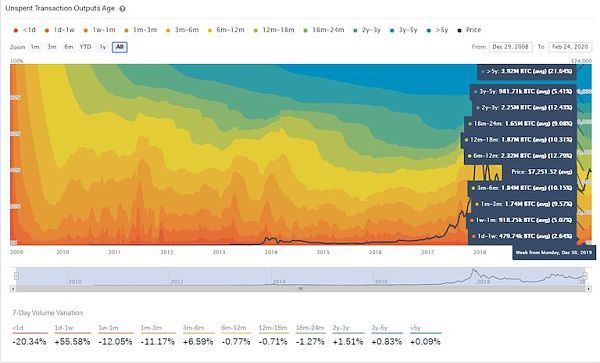Edit the From date field
The image size is (600, 363).
pos(510,47)
